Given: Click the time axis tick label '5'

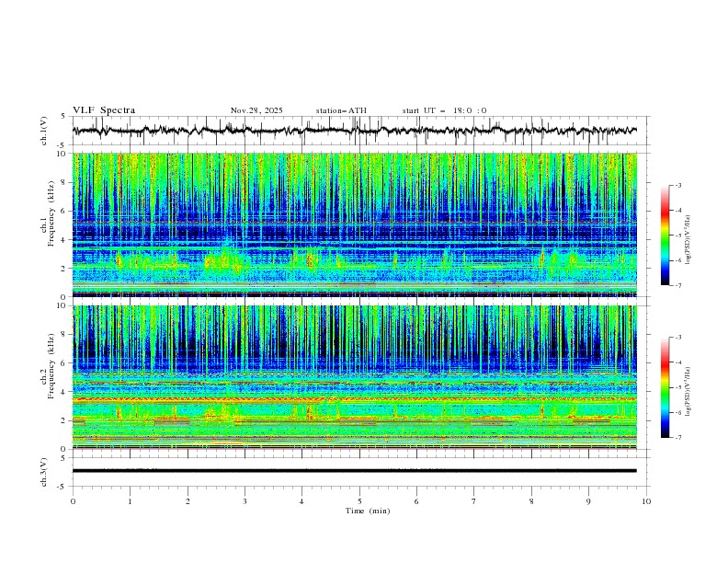Looking at the screenshot, I should tap(359, 501).
